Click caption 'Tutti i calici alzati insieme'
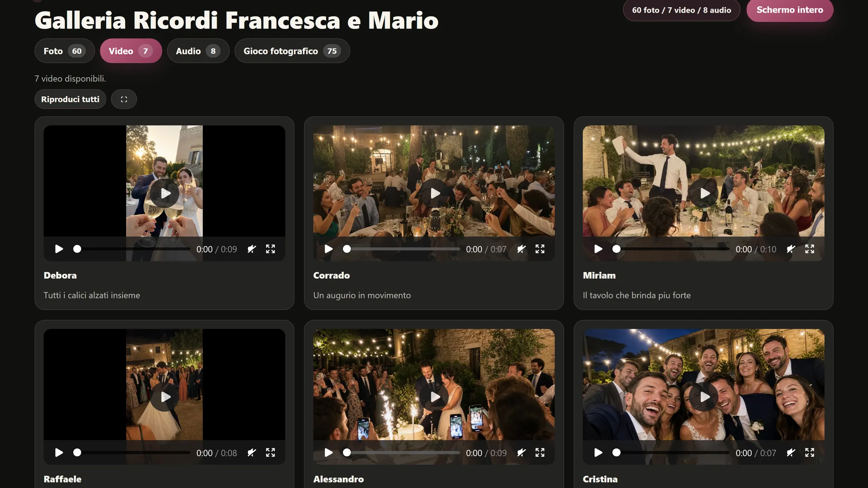This screenshot has width=868, height=488. click(x=92, y=295)
